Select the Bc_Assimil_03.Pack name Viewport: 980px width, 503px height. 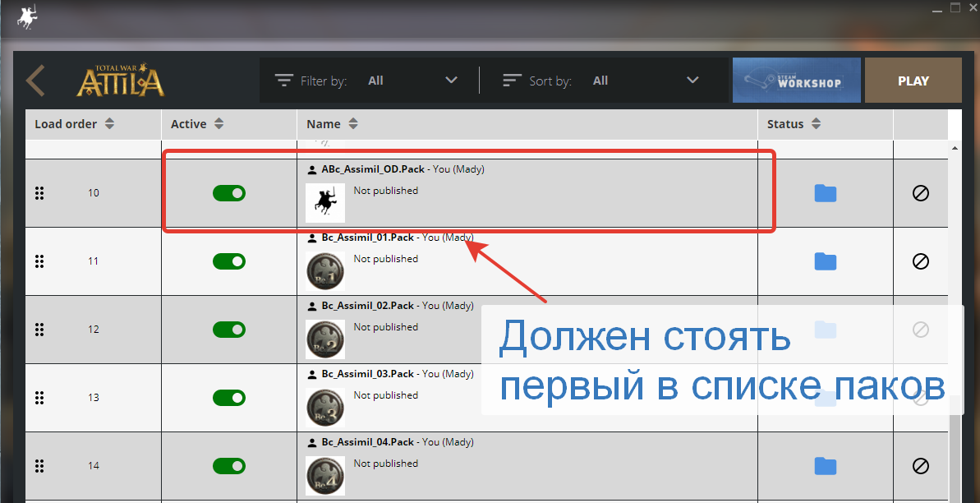click(367, 373)
